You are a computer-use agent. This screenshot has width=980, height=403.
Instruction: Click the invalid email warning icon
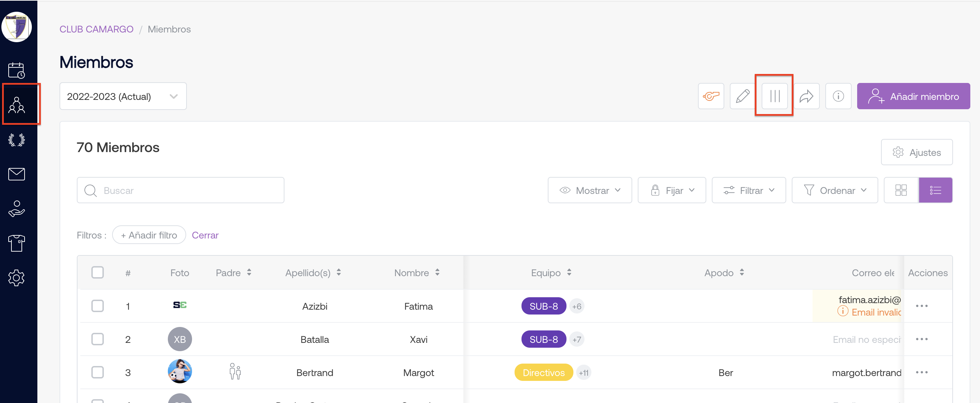pos(842,311)
